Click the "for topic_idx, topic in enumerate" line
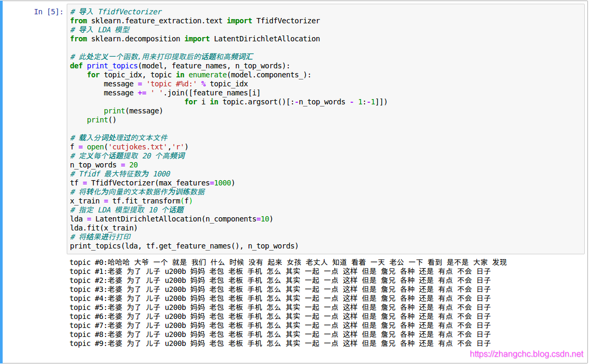 pyautogui.click(x=199, y=75)
